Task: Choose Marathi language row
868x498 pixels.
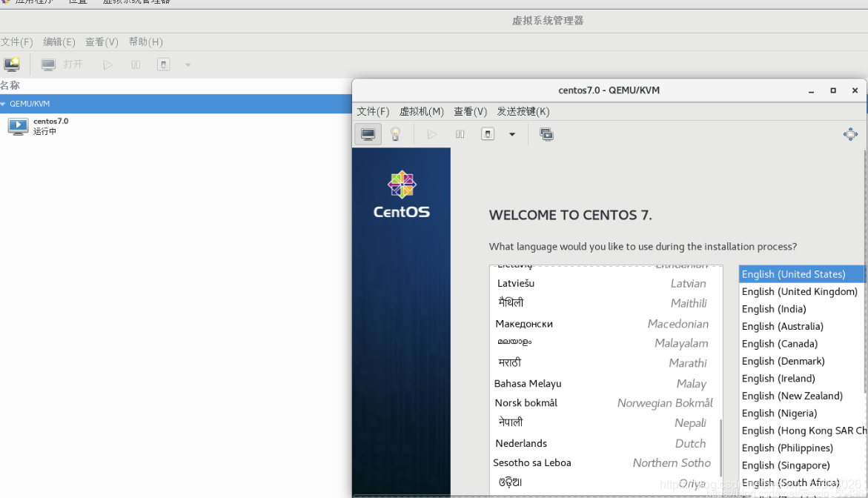Action: [604, 363]
